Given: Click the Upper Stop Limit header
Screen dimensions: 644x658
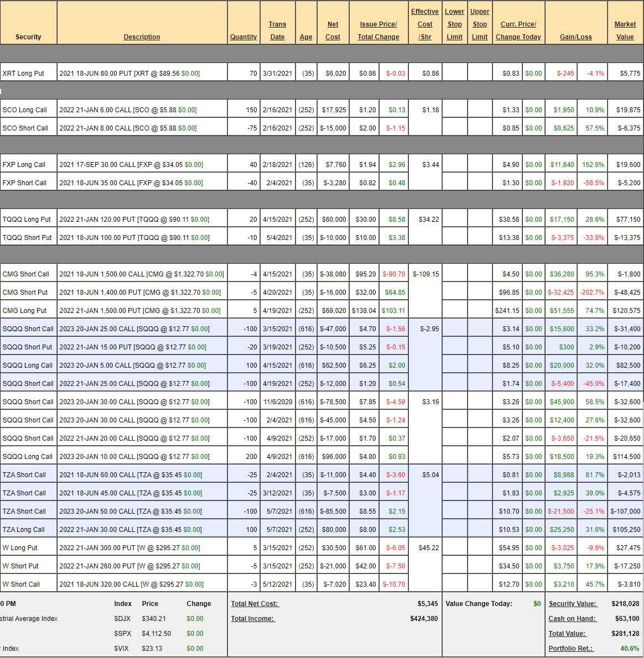Looking at the screenshot, I should 480,24.
